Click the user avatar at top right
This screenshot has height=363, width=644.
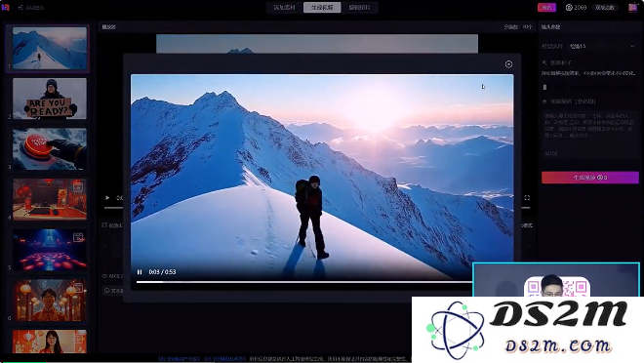coord(632,8)
